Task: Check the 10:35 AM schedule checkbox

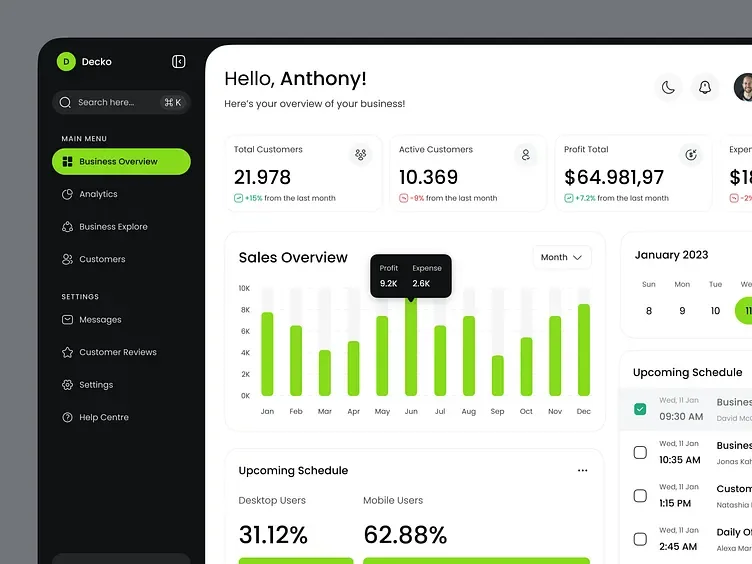Action: tap(640, 452)
